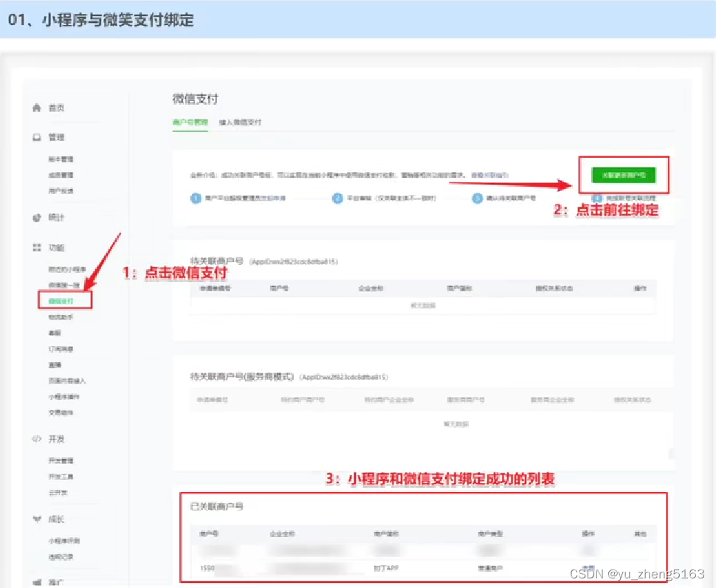Click the 商户类型 header in 已关联商户号 table
The height and width of the screenshot is (588, 716).
[490, 533]
